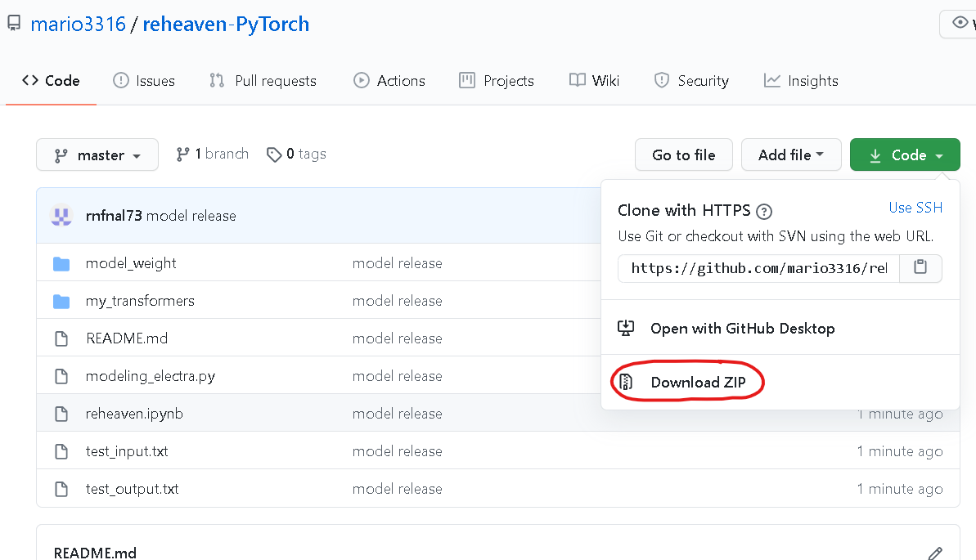Click the my_transformers folder icon

click(61, 302)
